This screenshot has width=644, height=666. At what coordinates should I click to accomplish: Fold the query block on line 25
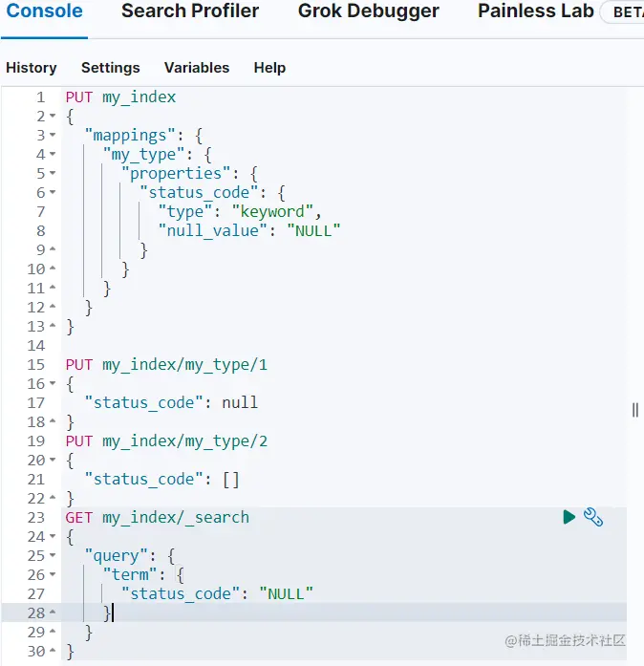click(x=53, y=556)
